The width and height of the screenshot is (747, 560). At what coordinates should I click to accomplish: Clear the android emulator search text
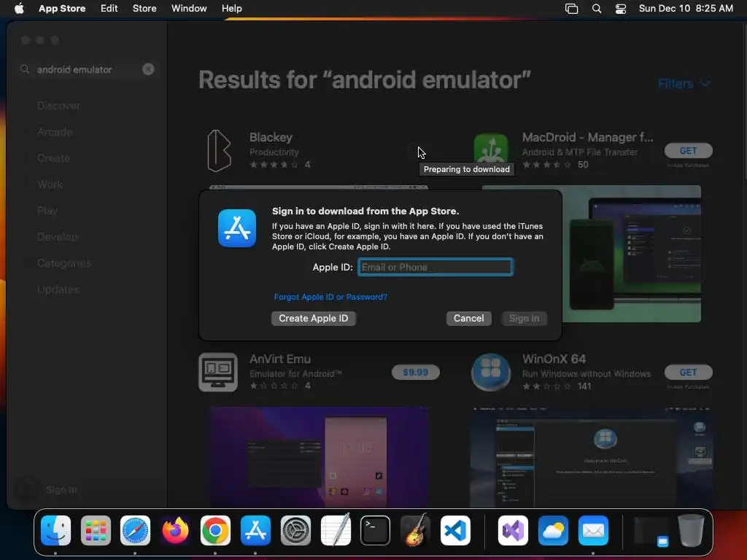tap(148, 69)
